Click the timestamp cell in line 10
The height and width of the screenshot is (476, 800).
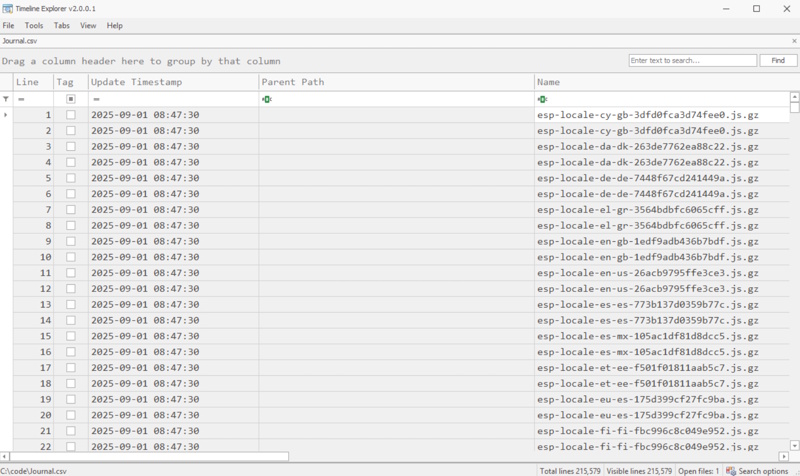pos(173,257)
